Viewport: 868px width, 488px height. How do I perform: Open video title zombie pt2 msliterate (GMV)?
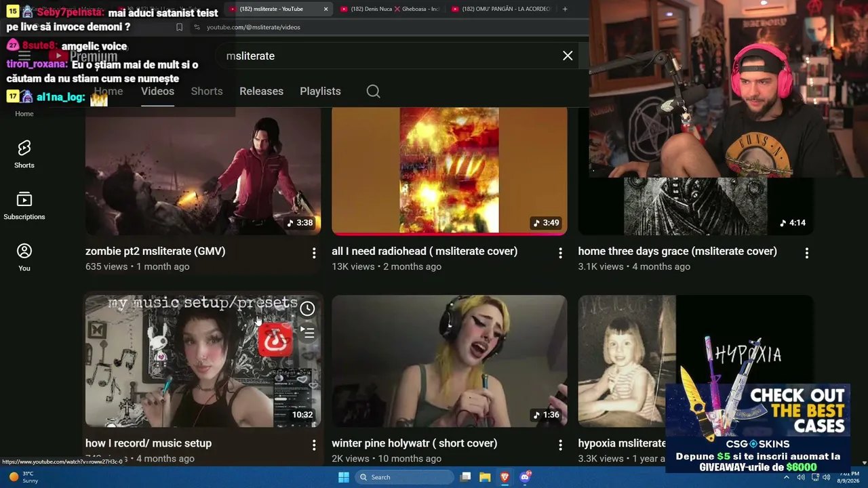tap(155, 251)
